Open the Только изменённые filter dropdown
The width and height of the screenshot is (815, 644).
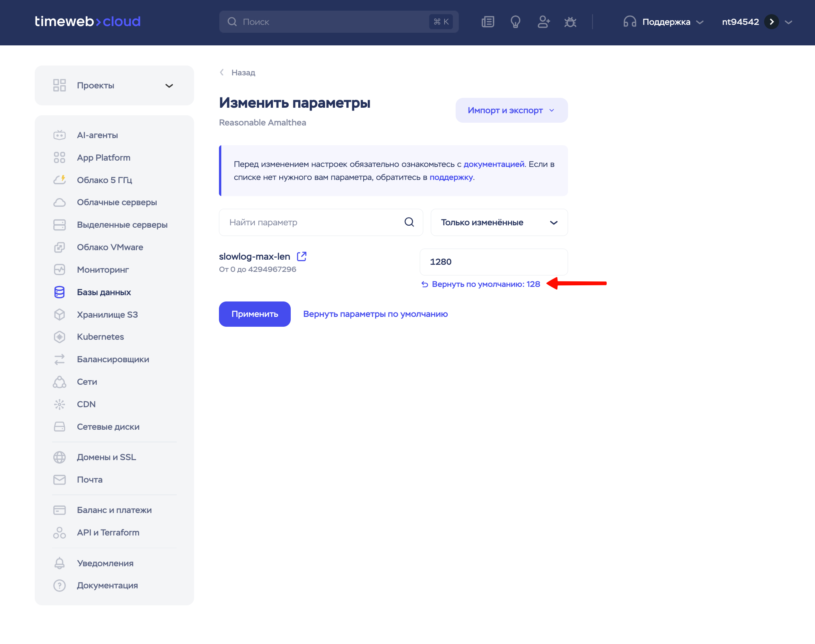click(x=499, y=223)
